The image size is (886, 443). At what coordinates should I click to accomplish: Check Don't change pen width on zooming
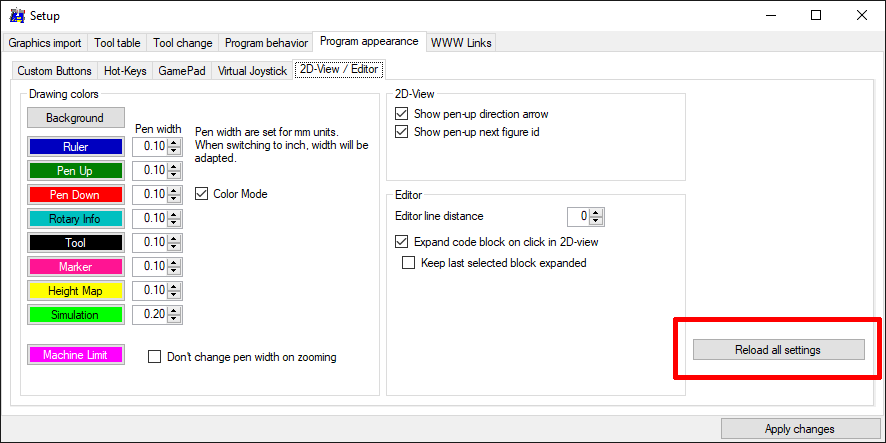pos(155,357)
